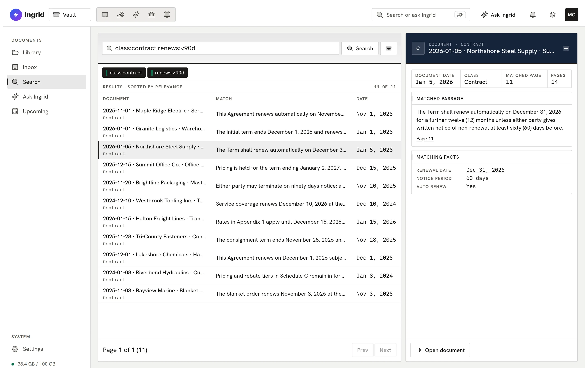Select the Riverbend Hydraulics result row

(x=249, y=276)
